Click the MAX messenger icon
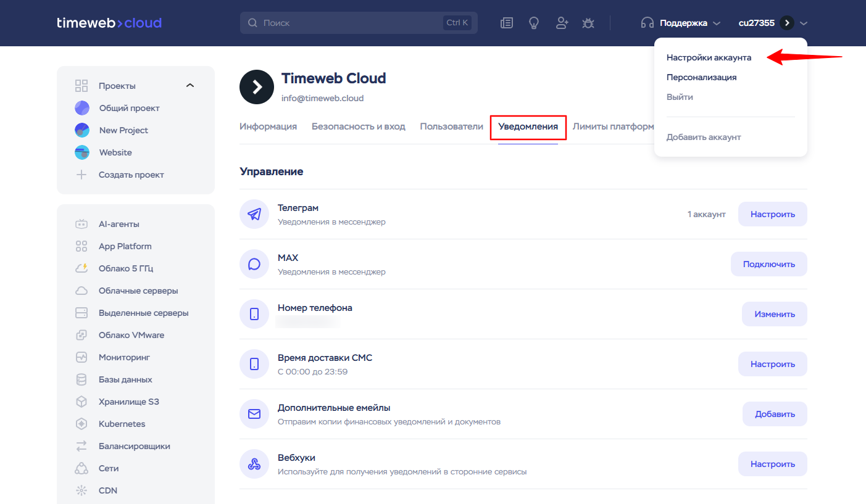This screenshot has height=504, width=866. tap(254, 264)
